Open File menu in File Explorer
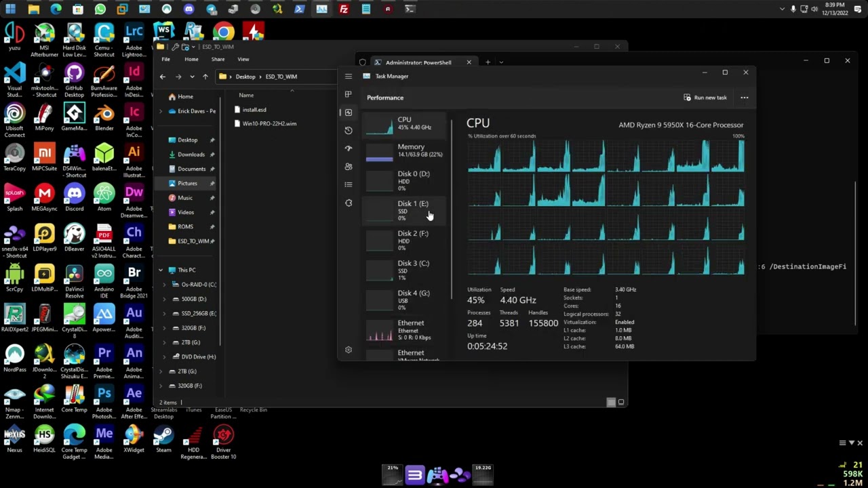868x488 pixels. coord(165,60)
